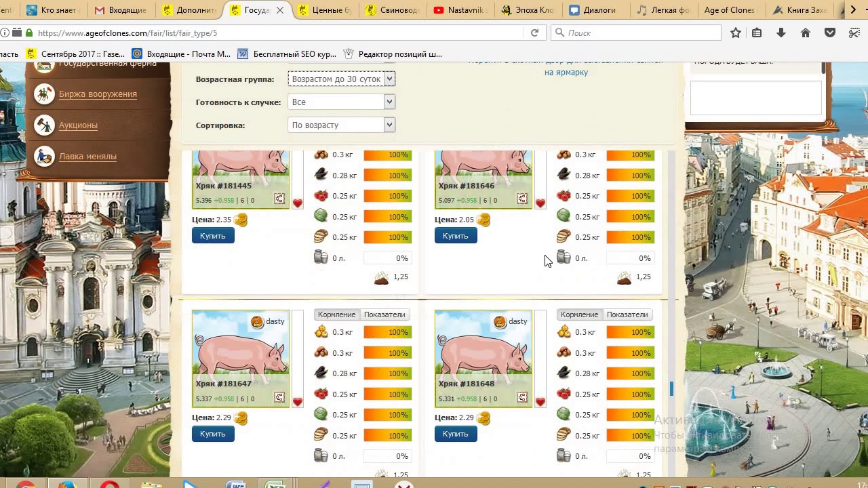
Task: Open the Firefox downloads arrow icon
Action: point(781,33)
